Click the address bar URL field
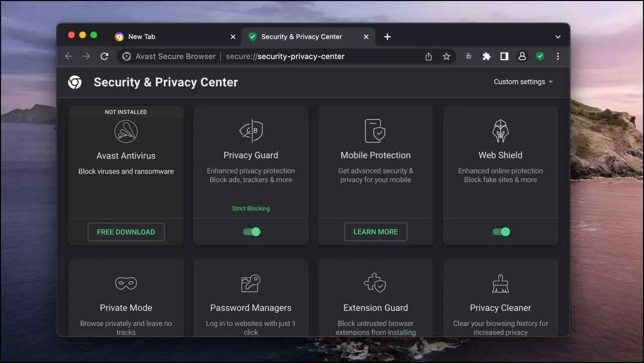The height and width of the screenshot is (363, 644). [286, 56]
